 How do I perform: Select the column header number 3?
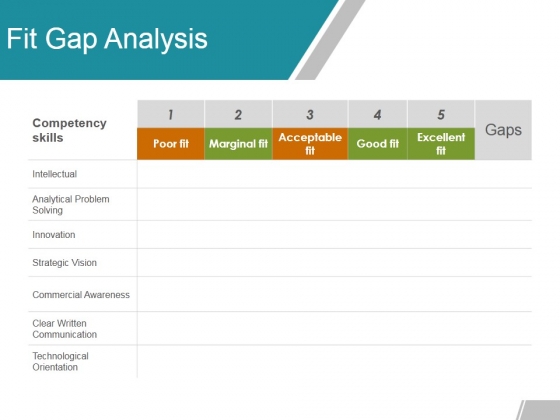pos(310,114)
